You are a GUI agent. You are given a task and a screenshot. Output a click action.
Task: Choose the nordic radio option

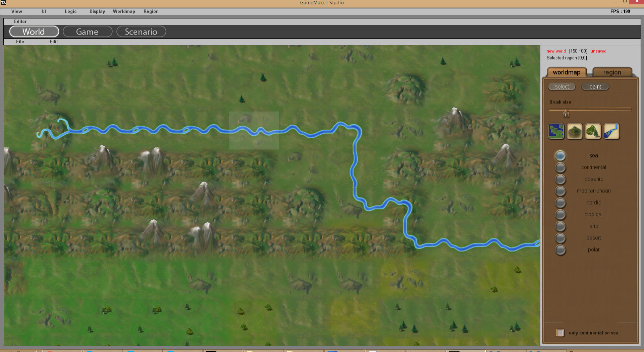[560, 203]
